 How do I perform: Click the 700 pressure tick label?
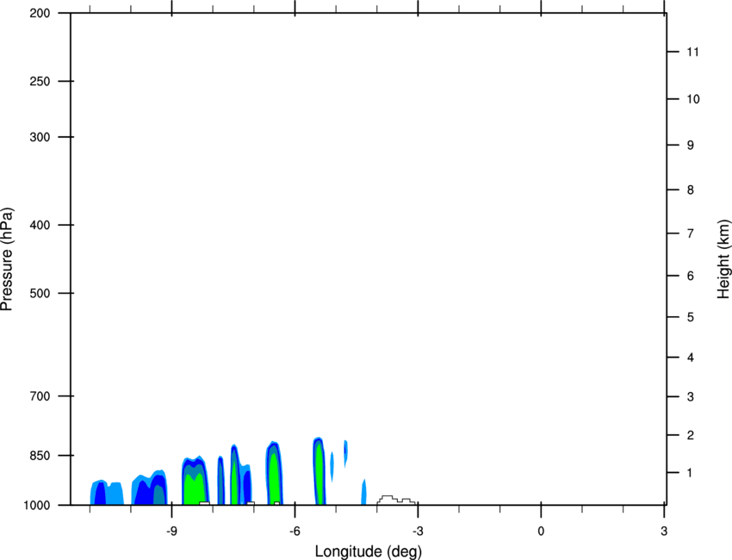click(x=40, y=396)
